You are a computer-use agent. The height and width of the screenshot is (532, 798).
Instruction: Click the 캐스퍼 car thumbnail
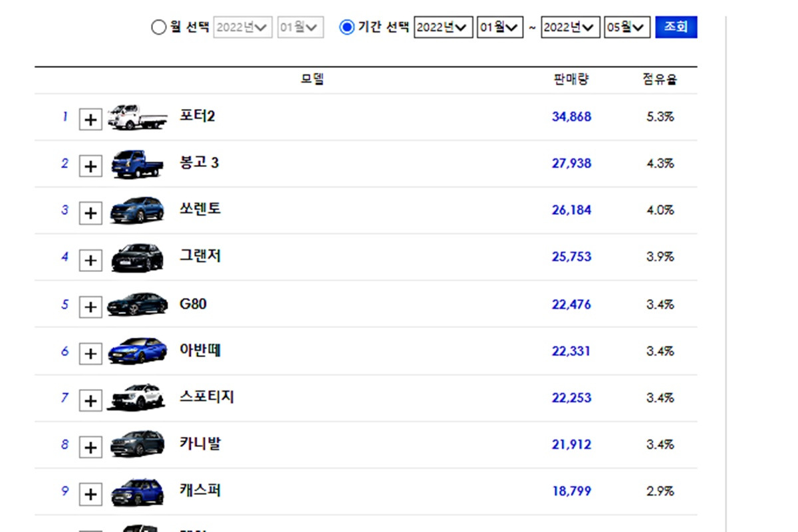[x=137, y=491]
